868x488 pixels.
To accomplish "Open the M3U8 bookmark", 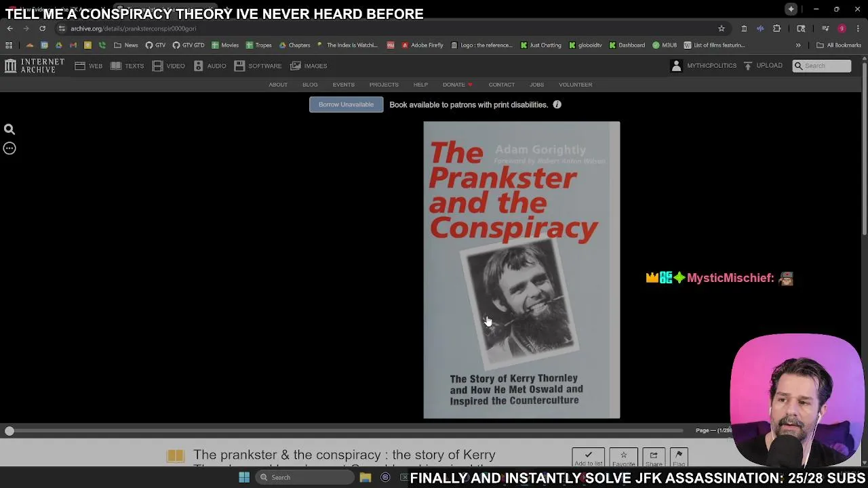I will coord(665,45).
